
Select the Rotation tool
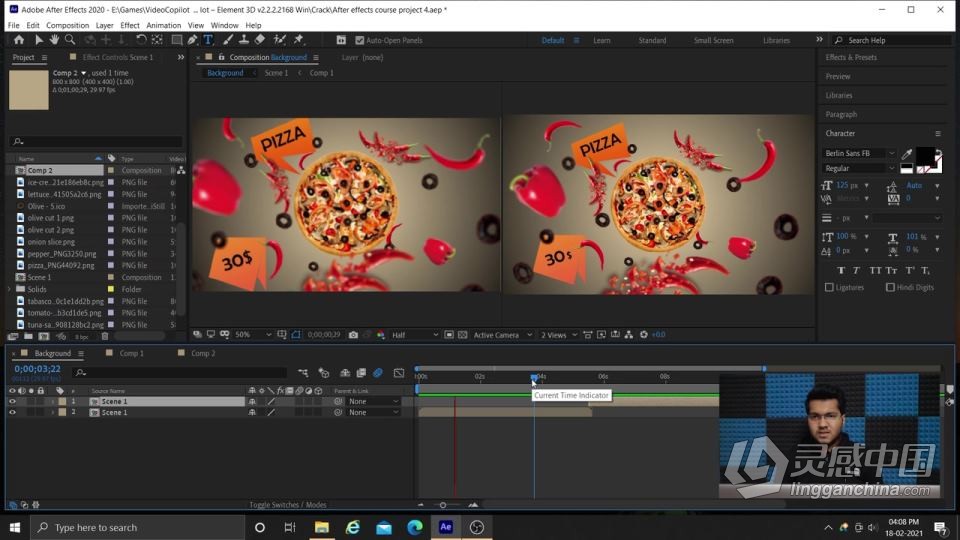pos(141,40)
